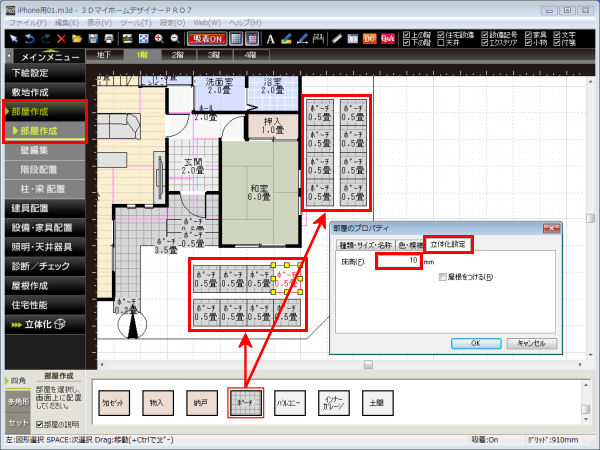
Task: Click the Q&A help icon
Action: [x=387, y=38]
